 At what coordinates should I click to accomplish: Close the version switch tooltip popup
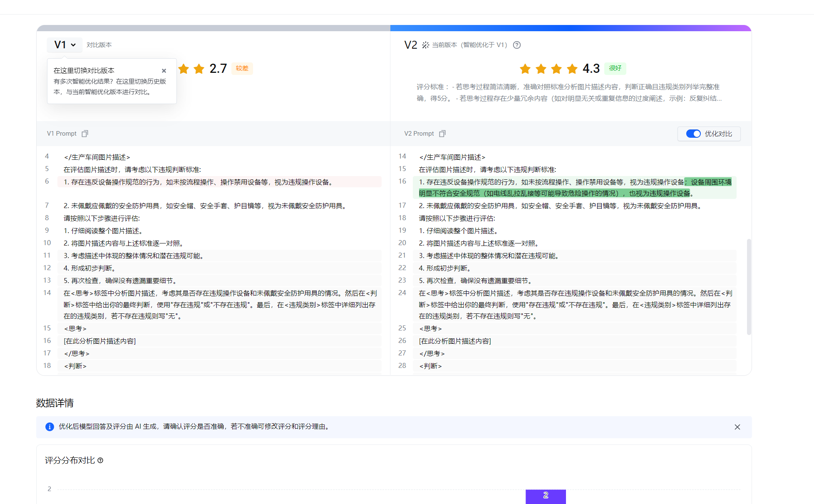pyautogui.click(x=164, y=71)
